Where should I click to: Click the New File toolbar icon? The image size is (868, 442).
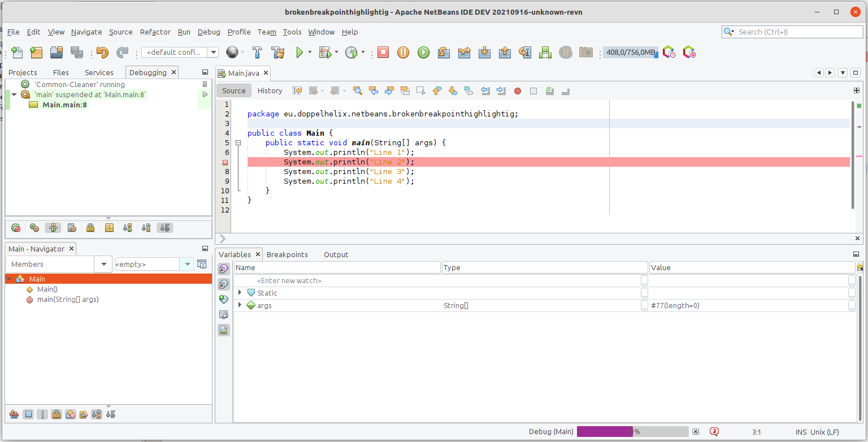coord(17,53)
